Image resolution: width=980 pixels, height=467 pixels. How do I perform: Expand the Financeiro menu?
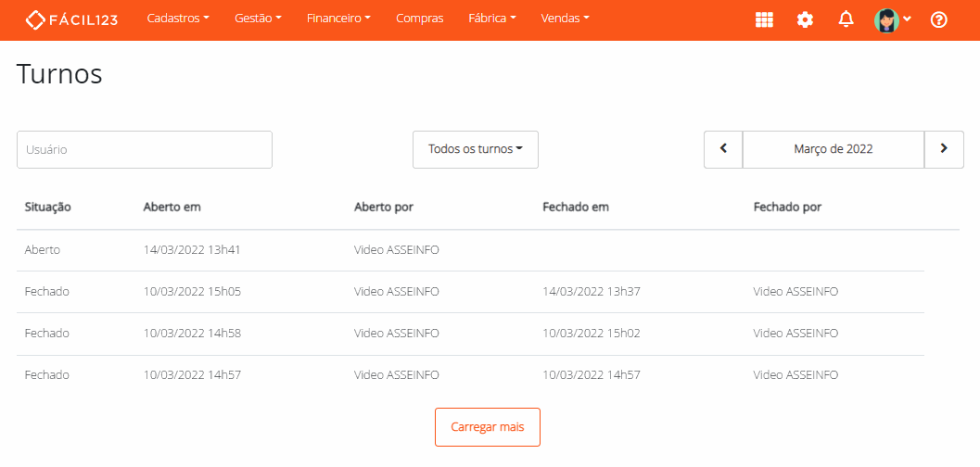338,19
